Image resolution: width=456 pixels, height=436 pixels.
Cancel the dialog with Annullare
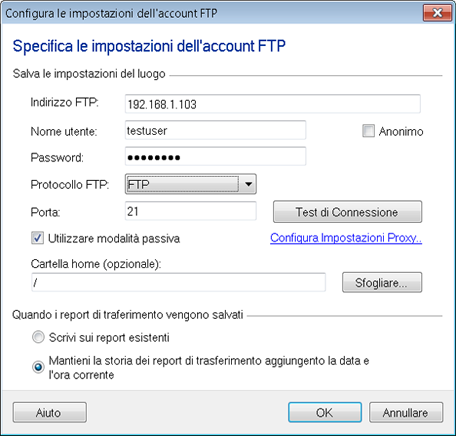tap(406, 413)
